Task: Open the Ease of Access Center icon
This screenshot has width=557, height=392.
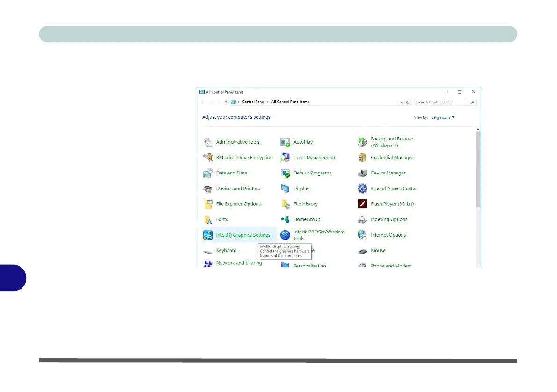Action: pos(362,189)
